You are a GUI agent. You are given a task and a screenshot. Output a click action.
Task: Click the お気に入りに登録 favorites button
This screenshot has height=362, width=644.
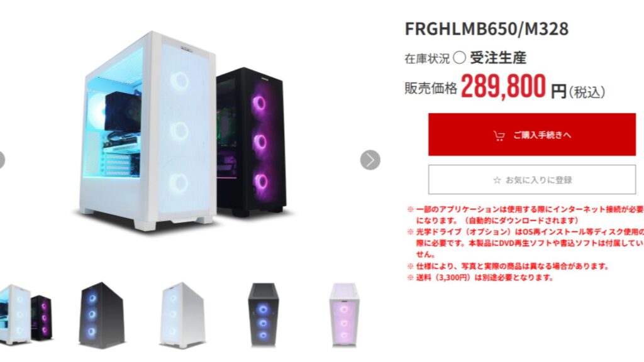click(532, 180)
